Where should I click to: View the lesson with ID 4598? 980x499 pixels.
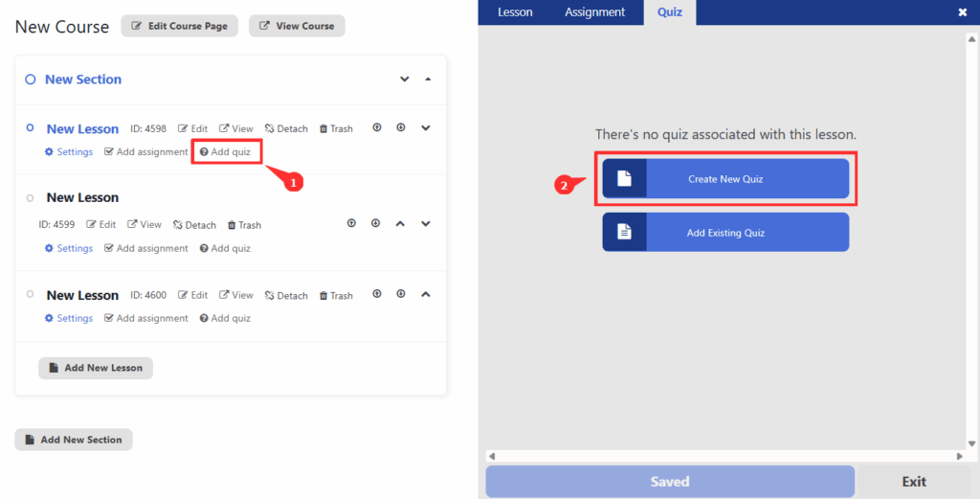235,129
